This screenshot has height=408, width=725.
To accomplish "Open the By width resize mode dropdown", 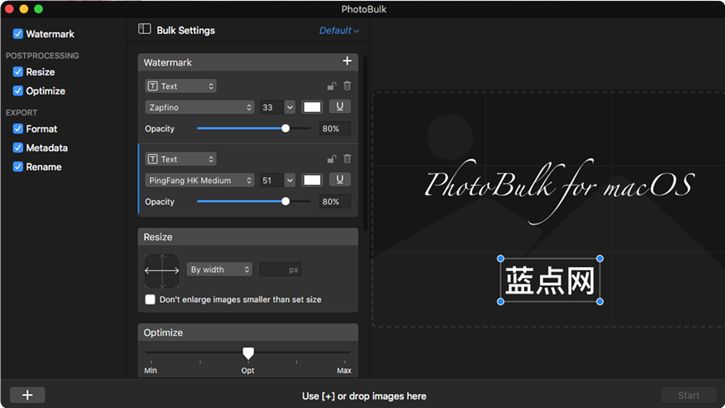I will 220,269.
